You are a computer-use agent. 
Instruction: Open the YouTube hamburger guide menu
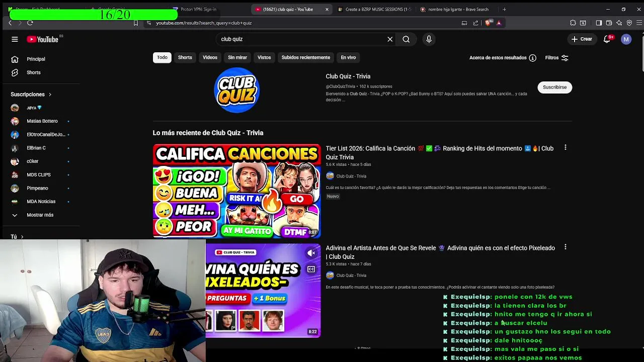(15, 39)
